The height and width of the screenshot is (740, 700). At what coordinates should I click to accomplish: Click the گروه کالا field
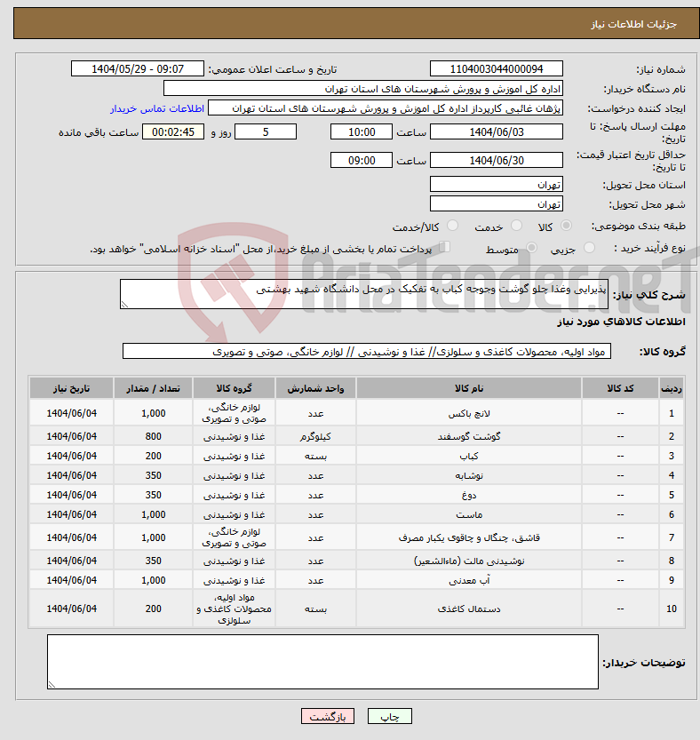[367, 351]
